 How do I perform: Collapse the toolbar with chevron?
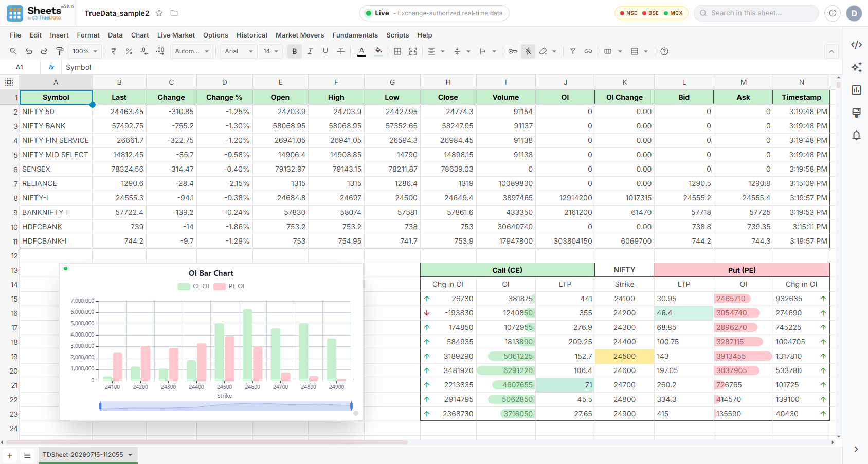click(x=831, y=51)
